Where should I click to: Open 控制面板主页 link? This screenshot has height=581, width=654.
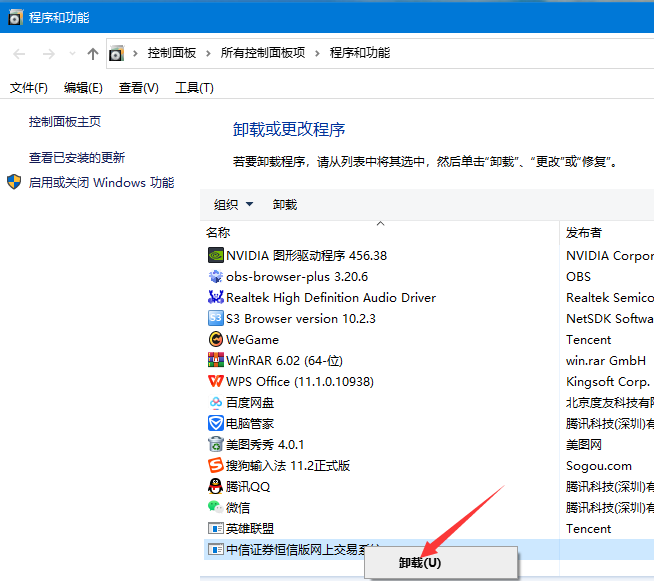(65, 121)
